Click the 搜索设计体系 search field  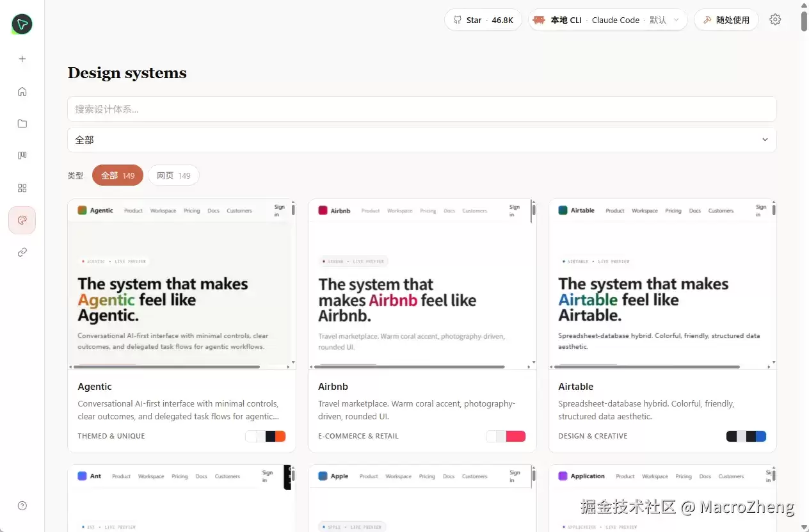[422, 109]
